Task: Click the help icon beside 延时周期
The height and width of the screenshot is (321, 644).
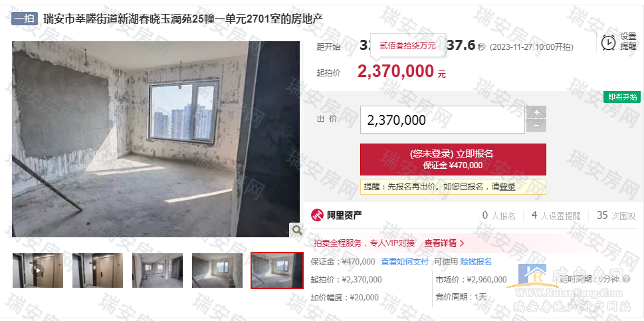Action: click(x=626, y=279)
